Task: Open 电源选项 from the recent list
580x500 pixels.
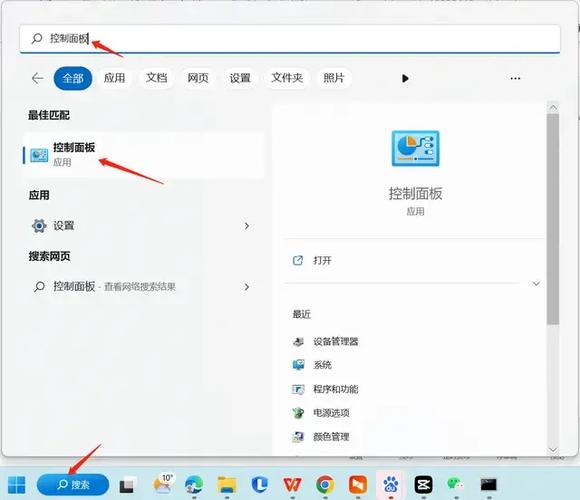Action: [x=331, y=413]
